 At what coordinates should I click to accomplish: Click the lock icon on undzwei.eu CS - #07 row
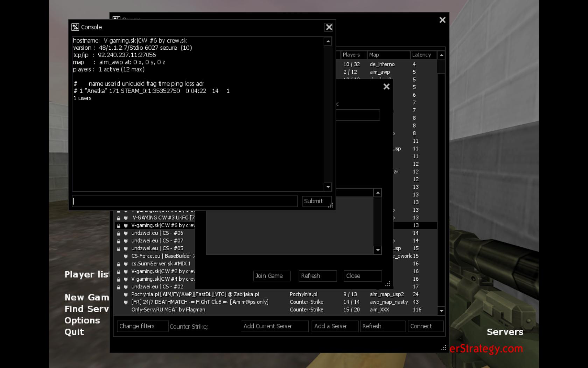[x=119, y=241]
